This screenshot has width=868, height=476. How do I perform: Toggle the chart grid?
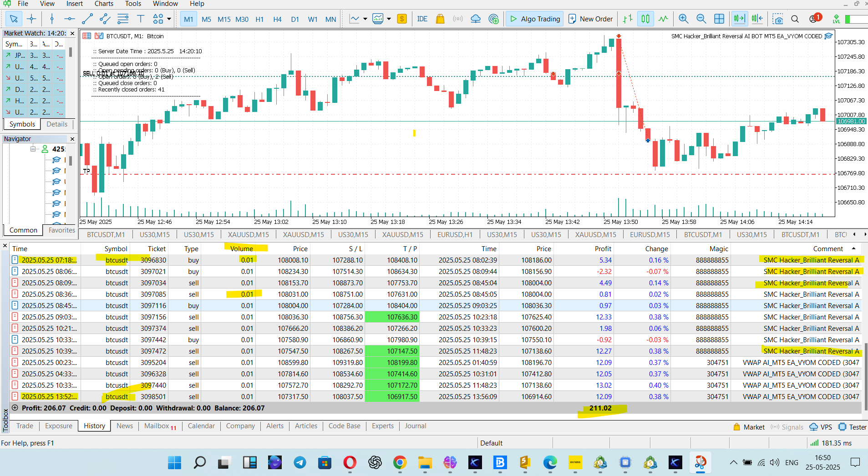coord(719,19)
